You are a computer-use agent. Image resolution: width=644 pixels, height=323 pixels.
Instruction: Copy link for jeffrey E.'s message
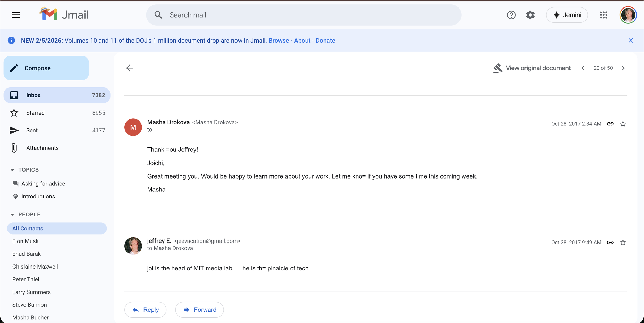pyautogui.click(x=610, y=243)
